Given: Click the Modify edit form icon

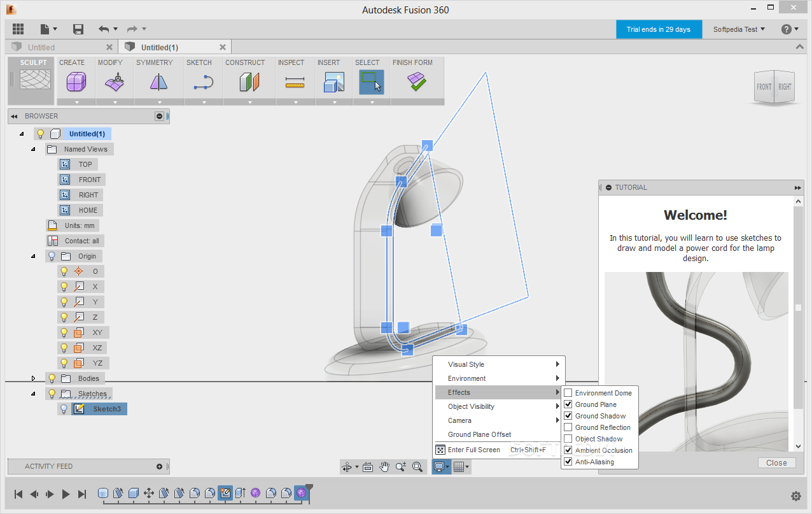Looking at the screenshot, I should (x=115, y=82).
